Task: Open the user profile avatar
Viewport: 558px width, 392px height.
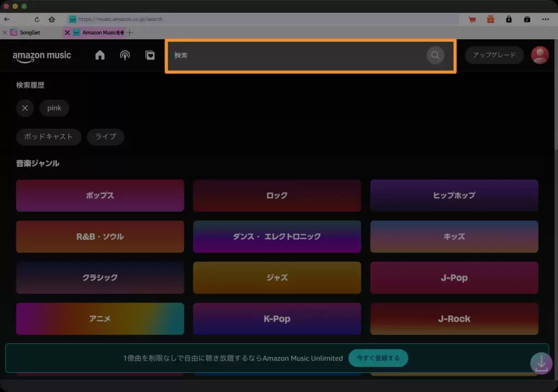Action: click(x=539, y=55)
